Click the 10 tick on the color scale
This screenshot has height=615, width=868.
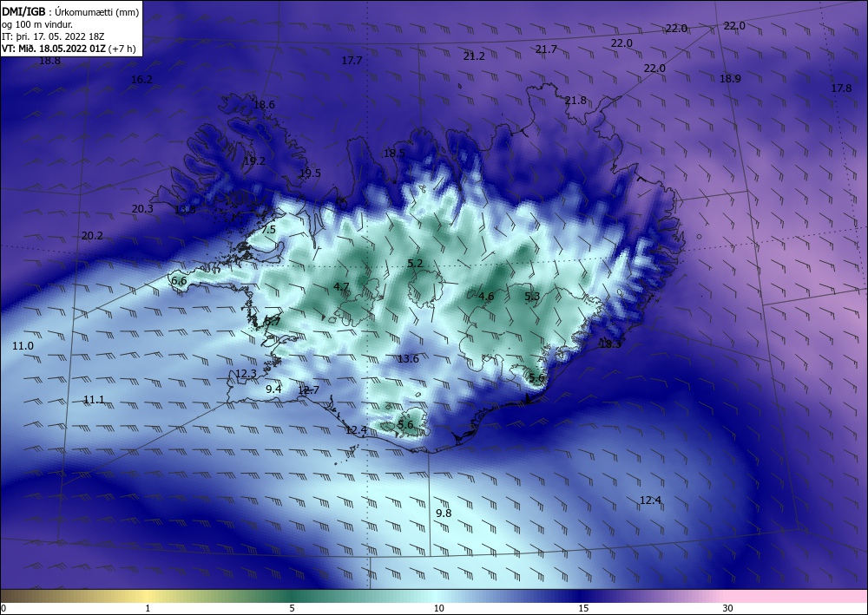tap(438, 608)
